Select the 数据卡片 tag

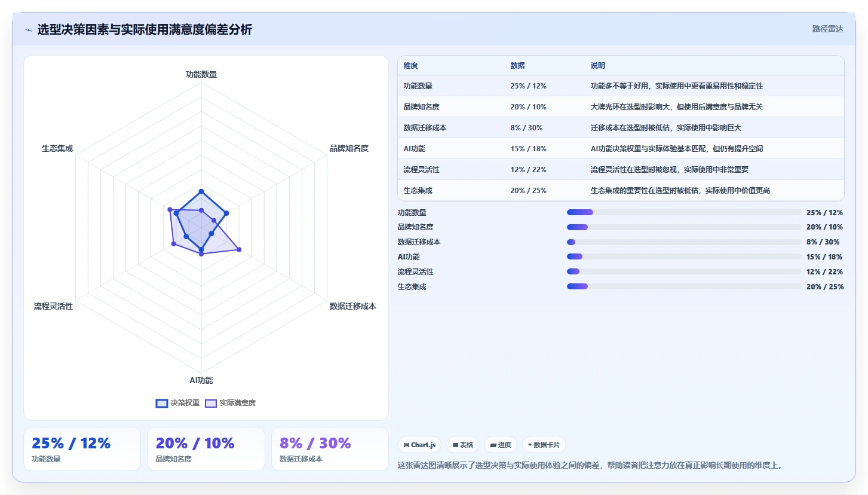(544, 445)
